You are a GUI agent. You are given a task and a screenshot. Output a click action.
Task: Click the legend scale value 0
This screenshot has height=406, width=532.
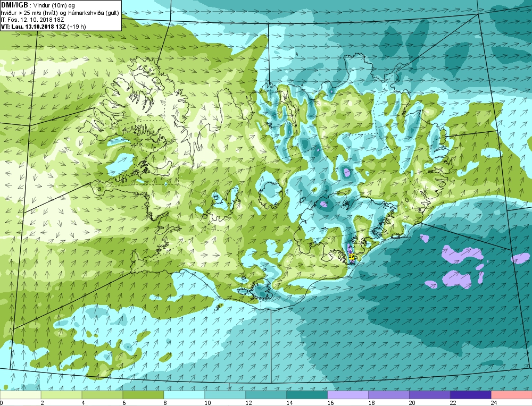[2, 403]
